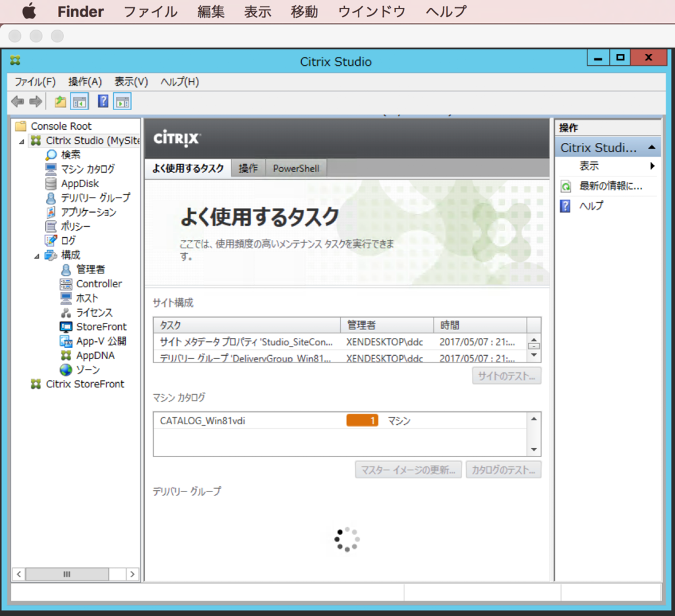The width and height of the screenshot is (675, 616).
Task: Step down in サイト構成 task list
Action: click(x=534, y=355)
